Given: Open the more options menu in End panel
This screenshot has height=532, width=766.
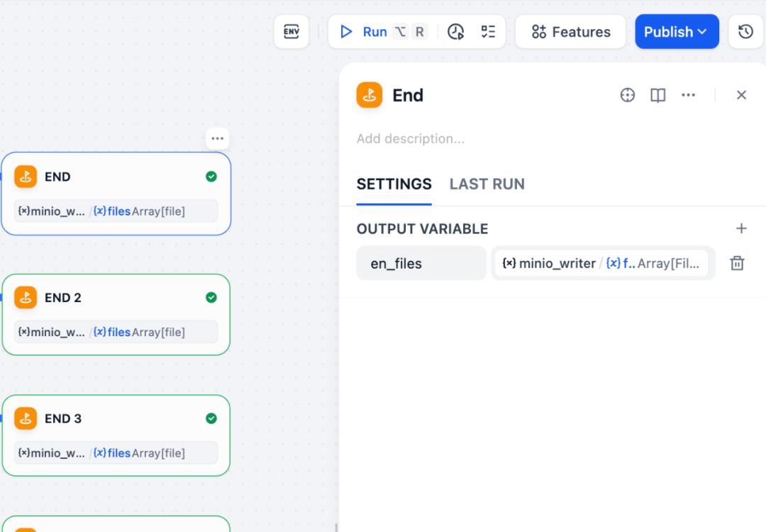Looking at the screenshot, I should tap(688, 94).
